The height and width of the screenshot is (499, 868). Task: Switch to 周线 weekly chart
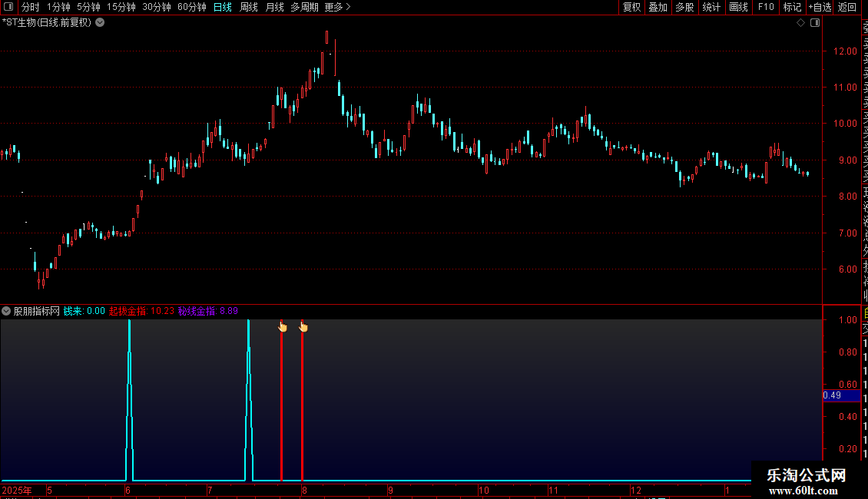point(249,7)
